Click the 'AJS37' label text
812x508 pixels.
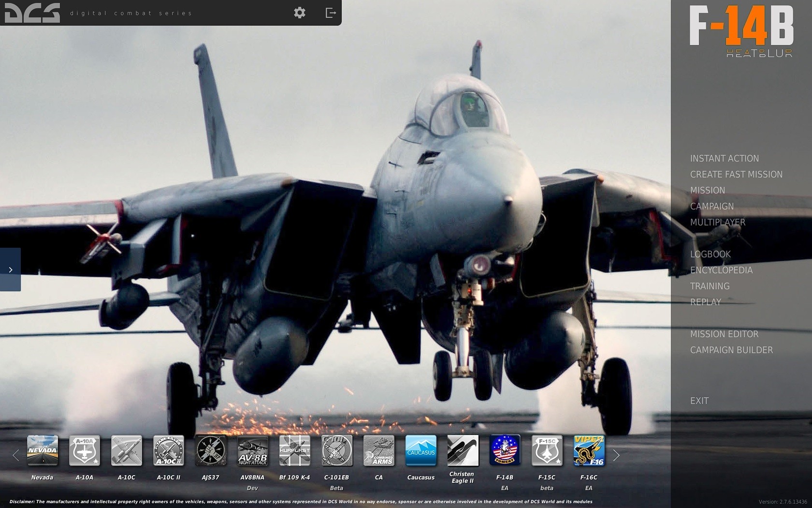210,478
